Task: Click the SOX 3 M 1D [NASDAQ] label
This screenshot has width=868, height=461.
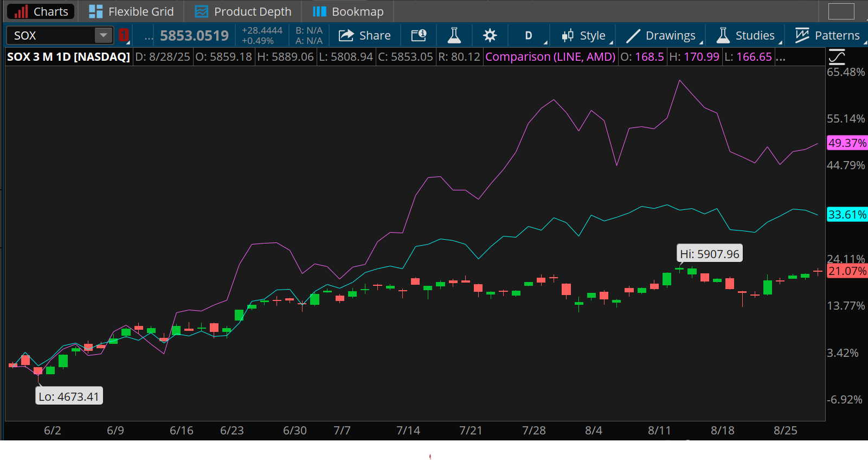Action: (x=68, y=56)
